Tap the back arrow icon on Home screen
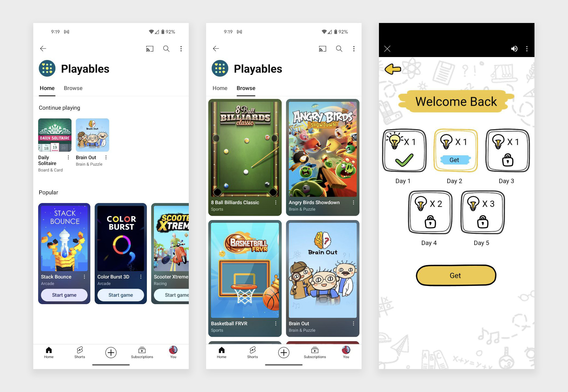Viewport: 568px width, 392px height. 43,48
